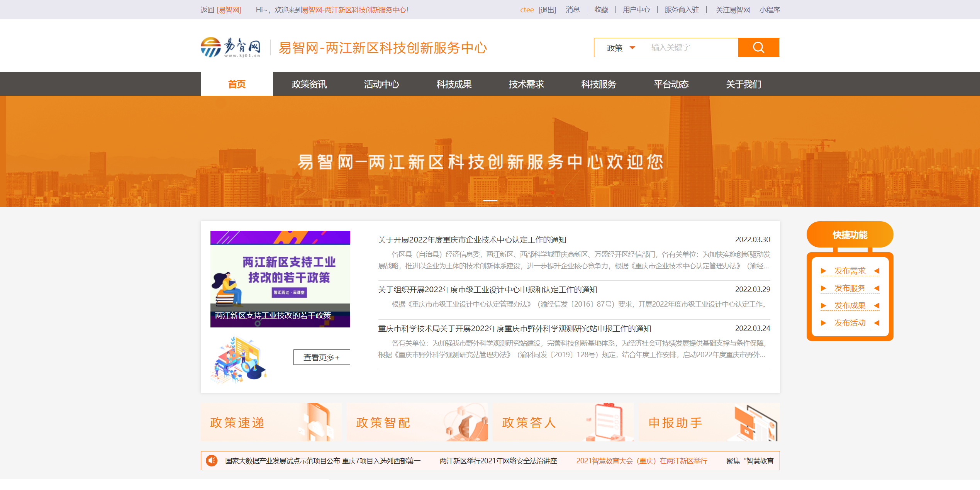Click the banner carousel indicator dash
Viewport: 980px width, 490px height.
coord(490,200)
